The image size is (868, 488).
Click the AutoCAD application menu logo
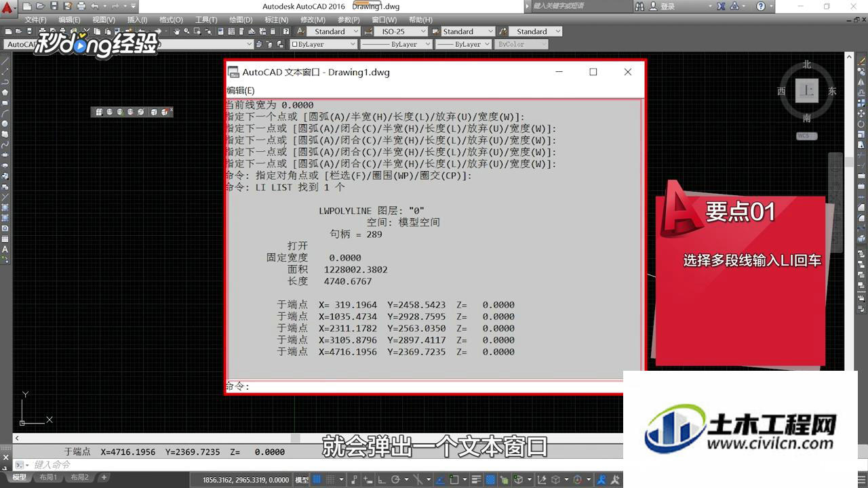7,7
